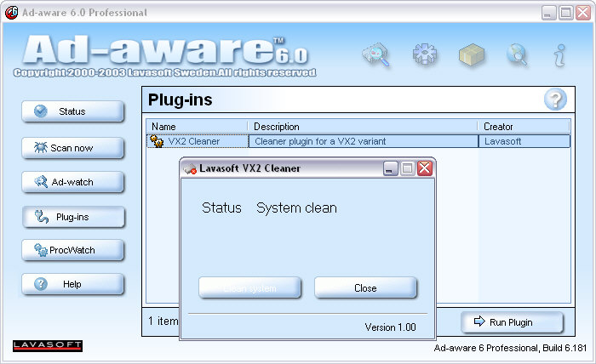This screenshot has width=596, height=364.
Task: Minimize the Ad-aware main window
Action: [549, 13]
